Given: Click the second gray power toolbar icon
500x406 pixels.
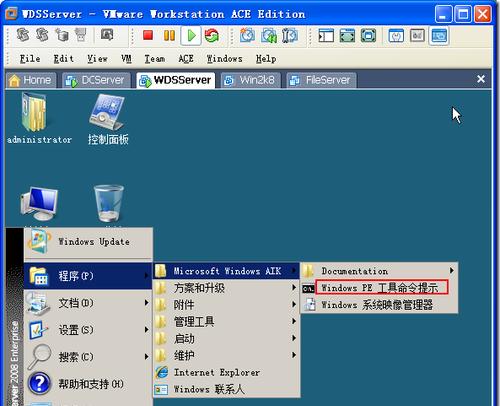Looking at the screenshot, I should click(42, 35).
